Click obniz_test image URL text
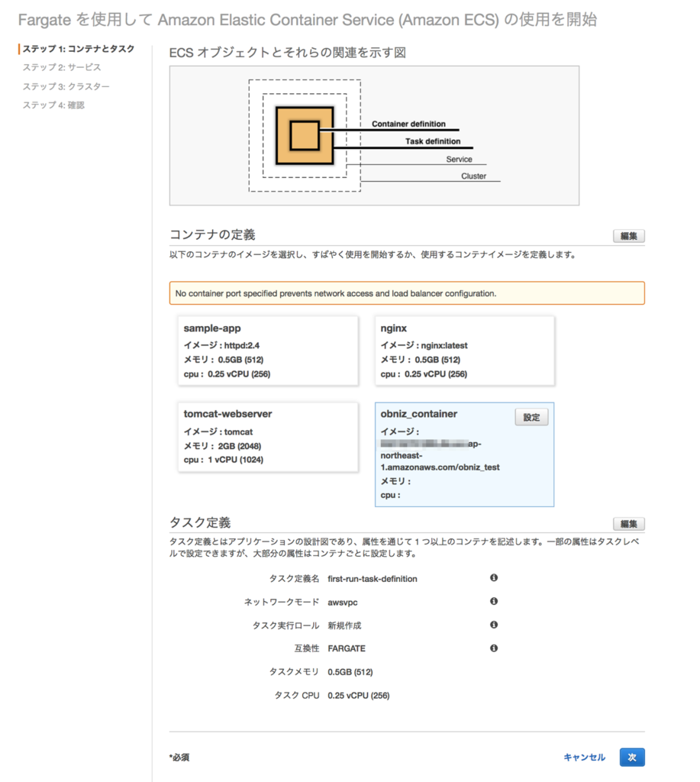The image size is (700, 782). 440,455
